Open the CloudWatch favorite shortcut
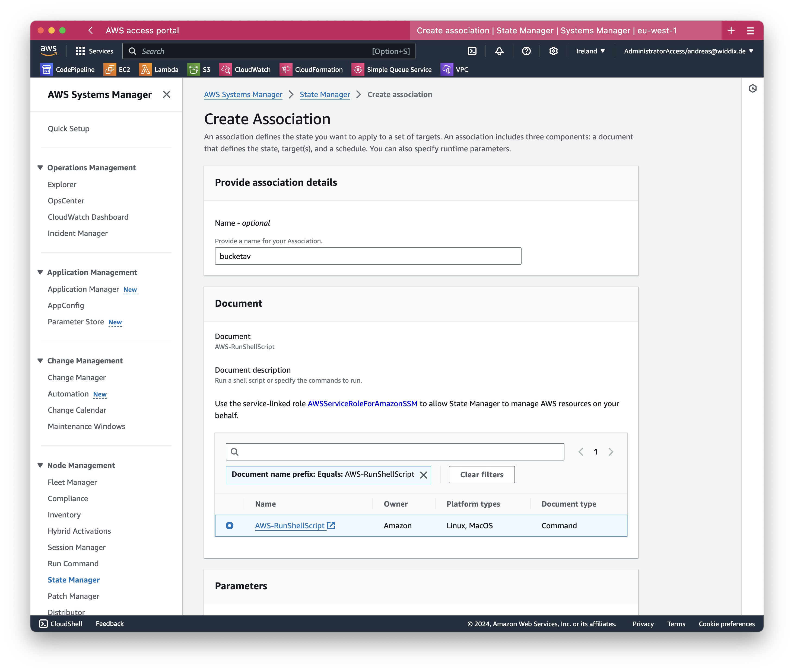Viewport: 794px width, 672px height. click(x=245, y=69)
